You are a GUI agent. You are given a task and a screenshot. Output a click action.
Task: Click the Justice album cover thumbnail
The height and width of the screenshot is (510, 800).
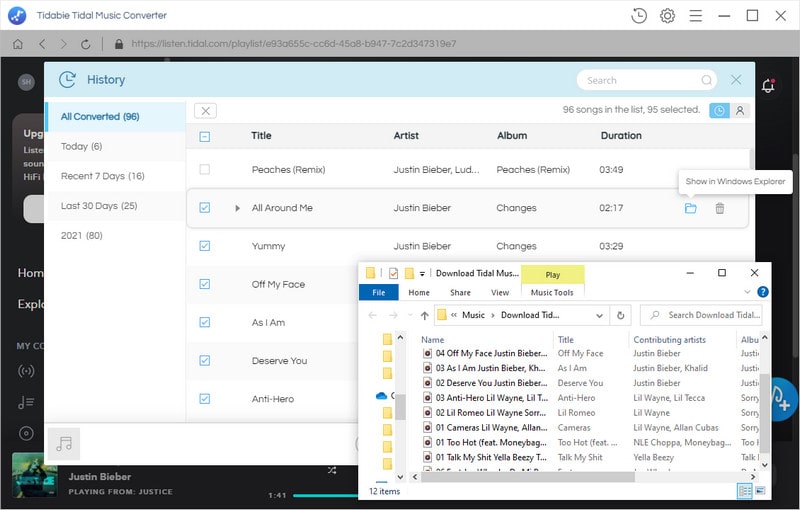click(x=35, y=475)
